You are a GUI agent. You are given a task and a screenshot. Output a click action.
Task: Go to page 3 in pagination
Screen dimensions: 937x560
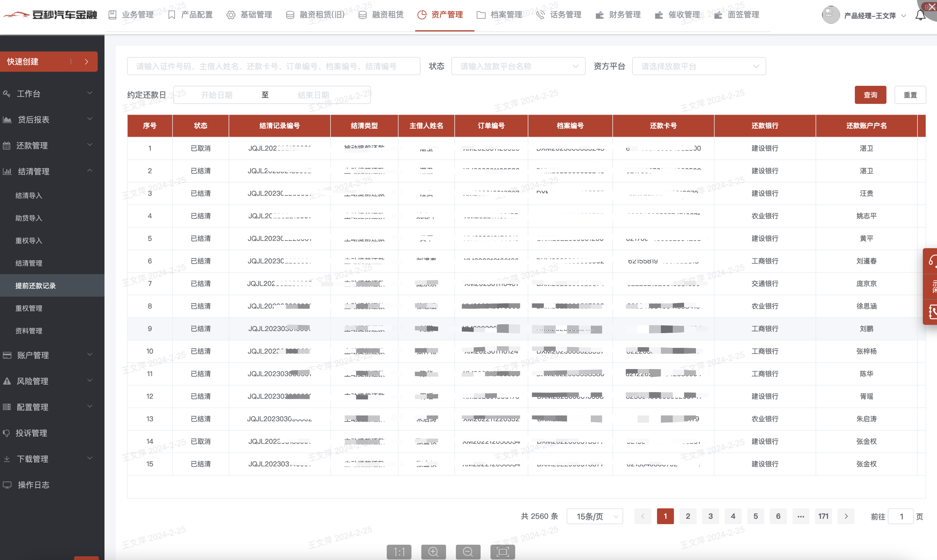[710, 516]
